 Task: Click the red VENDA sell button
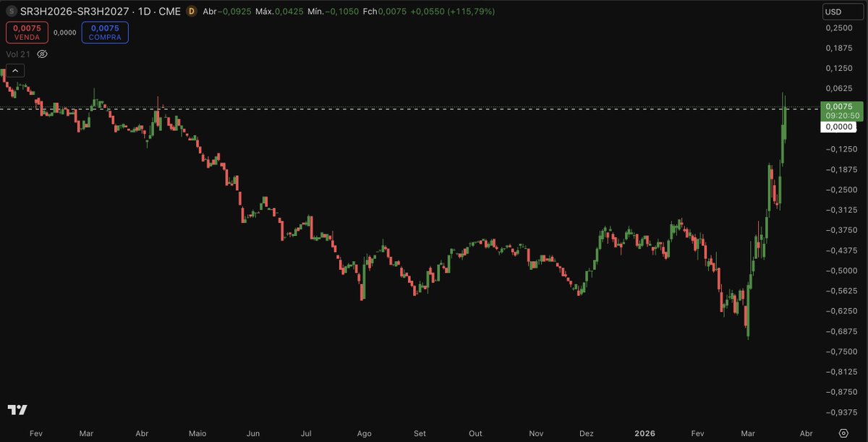click(x=27, y=32)
